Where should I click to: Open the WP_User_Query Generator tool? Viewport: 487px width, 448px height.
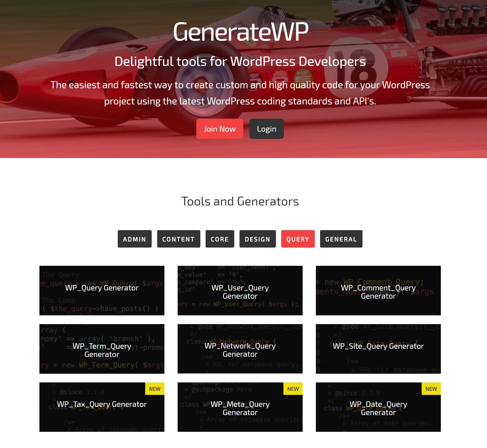[x=240, y=291]
